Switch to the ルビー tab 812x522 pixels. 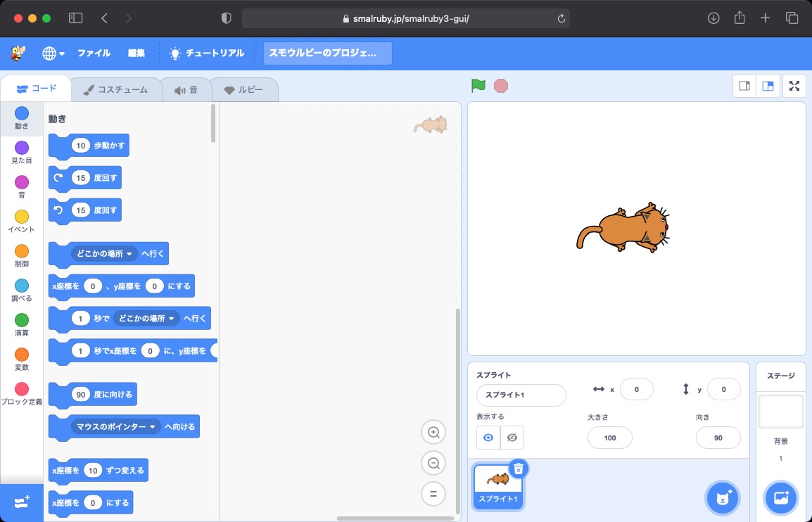click(244, 89)
